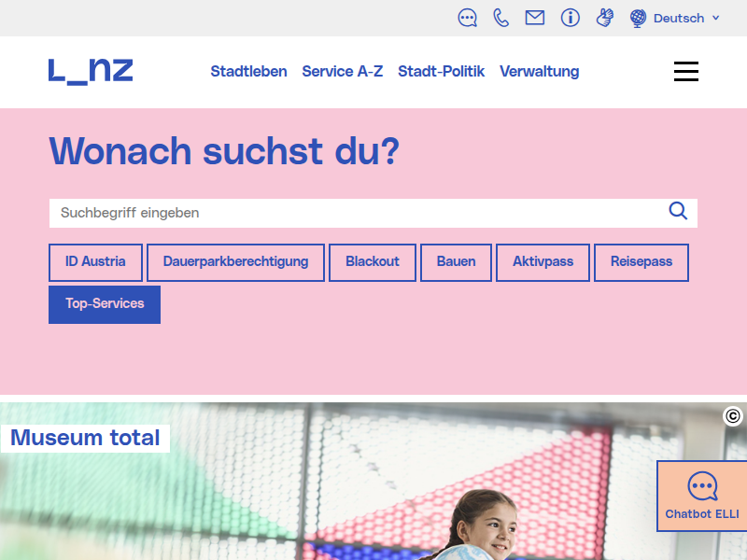Launch Chatbot ELLI widget
This screenshot has width=747, height=560.
[701, 497]
